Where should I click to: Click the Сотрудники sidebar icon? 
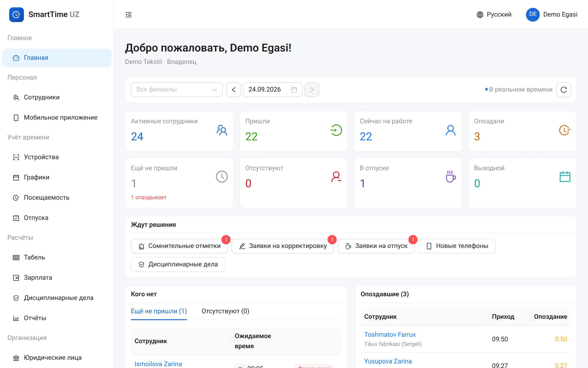16,97
